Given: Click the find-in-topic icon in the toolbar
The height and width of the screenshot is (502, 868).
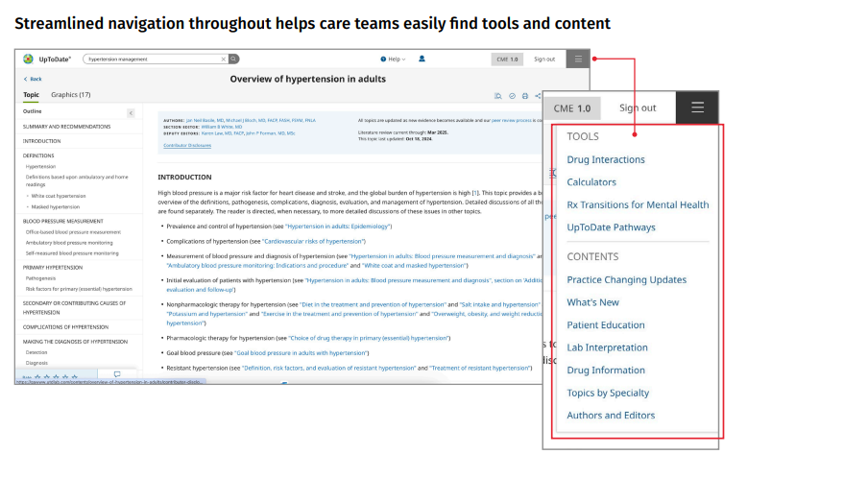Looking at the screenshot, I should pyautogui.click(x=498, y=96).
